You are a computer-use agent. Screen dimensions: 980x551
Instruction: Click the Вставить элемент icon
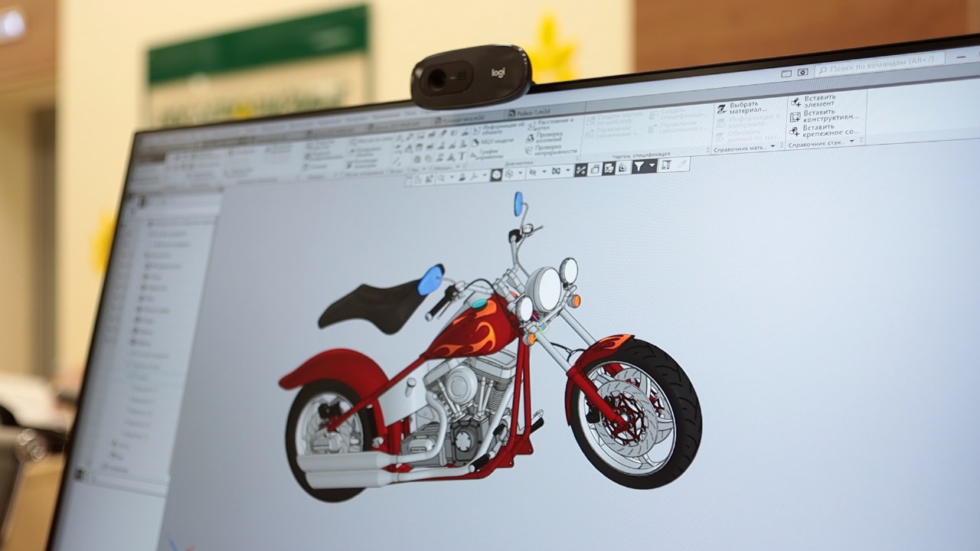795,101
